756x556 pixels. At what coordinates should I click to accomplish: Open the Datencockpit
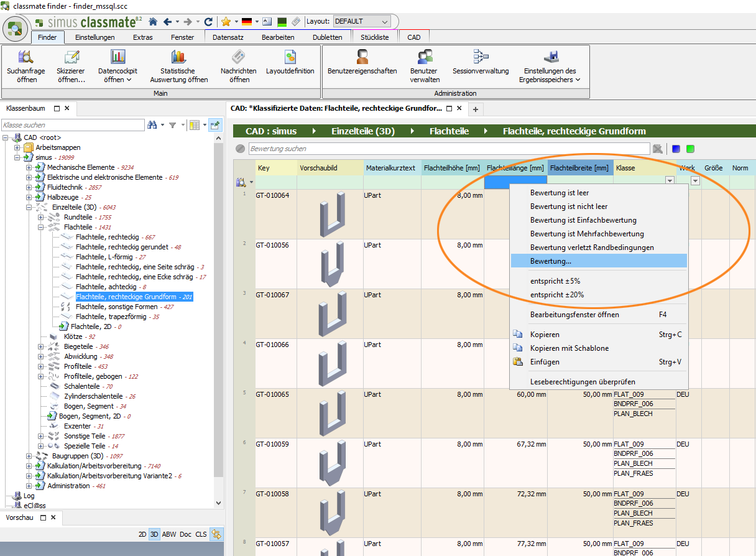[118, 67]
